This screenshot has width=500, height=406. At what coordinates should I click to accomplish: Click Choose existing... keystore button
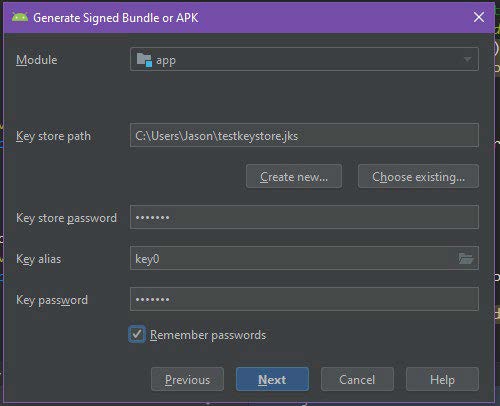click(418, 176)
